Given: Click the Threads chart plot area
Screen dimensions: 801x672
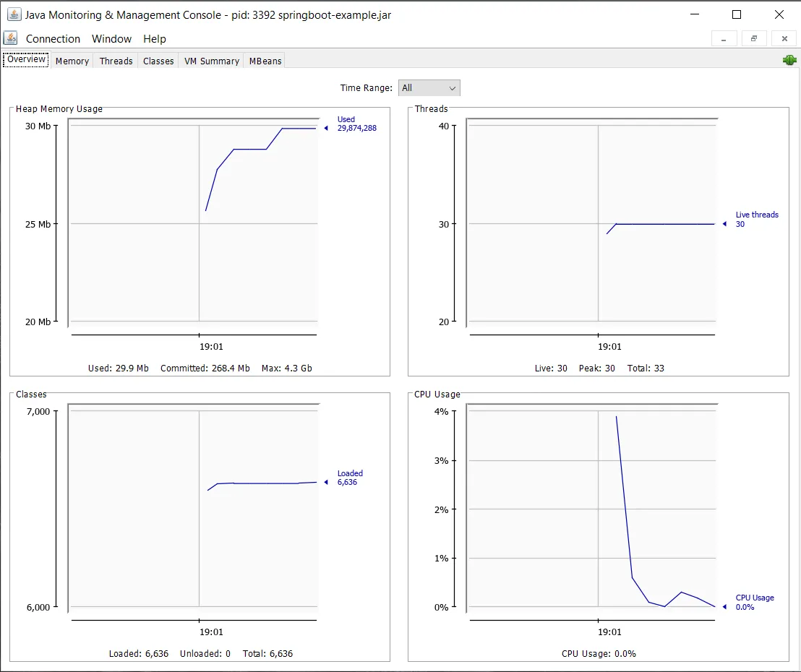Looking at the screenshot, I should pyautogui.click(x=592, y=223).
